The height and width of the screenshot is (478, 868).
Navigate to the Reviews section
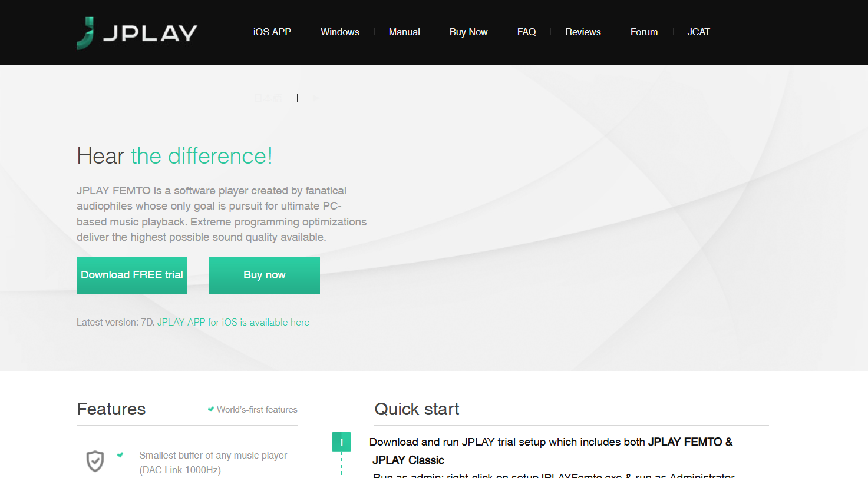click(583, 32)
